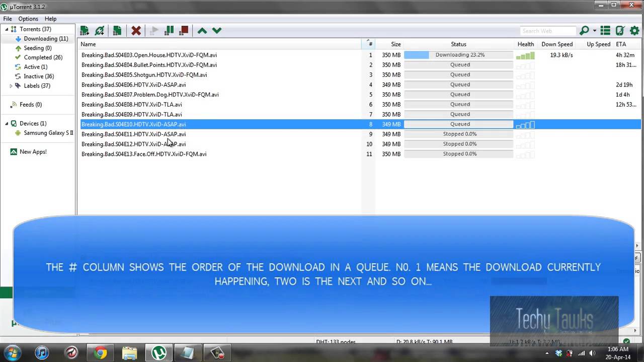
Task: Select Feeds (0) in sidebar
Action: pos(31,105)
